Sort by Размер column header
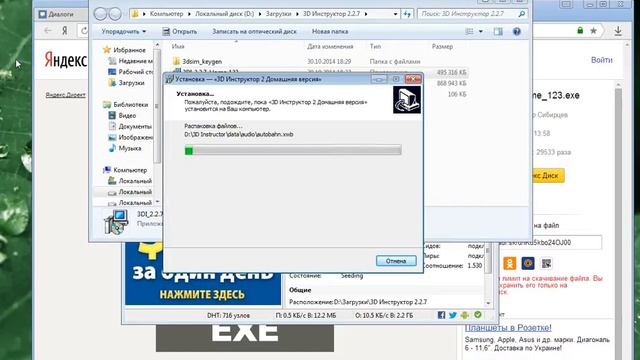The width and height of the screenshot is (640, 360). click(x=442, y=47)
